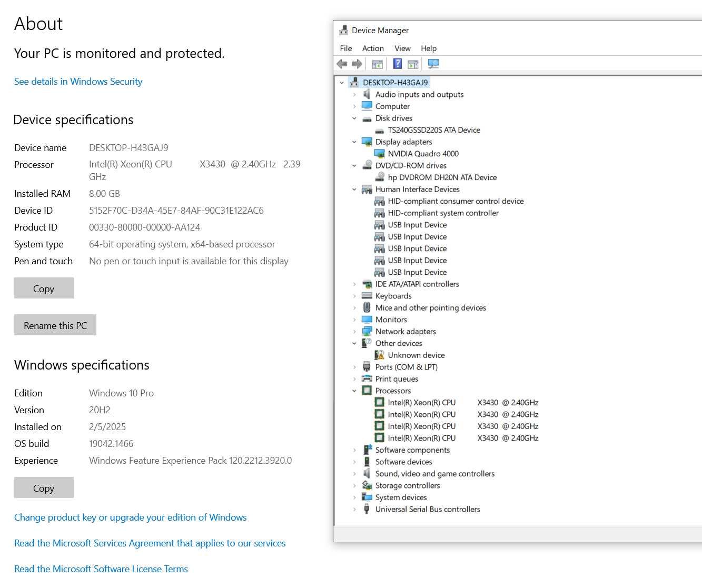Expand the Sound, video and game controllers node
Screen dimensions: 702x588
[x=354, y=474]
